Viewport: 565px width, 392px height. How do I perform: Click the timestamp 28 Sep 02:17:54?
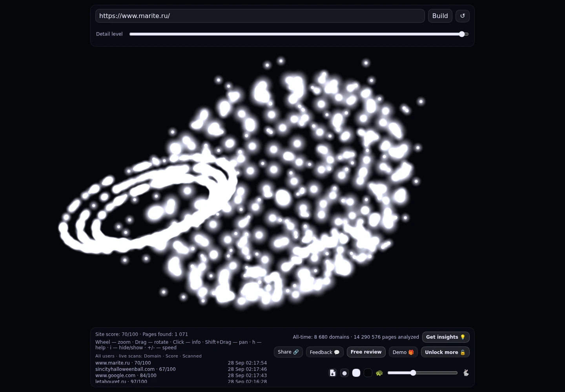coord(247,363)
